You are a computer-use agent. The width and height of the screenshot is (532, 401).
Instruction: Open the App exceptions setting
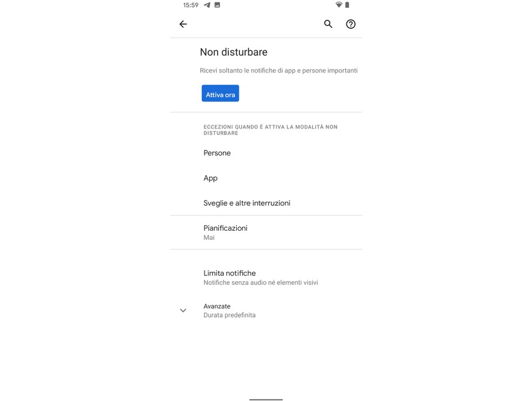(266, 178)
